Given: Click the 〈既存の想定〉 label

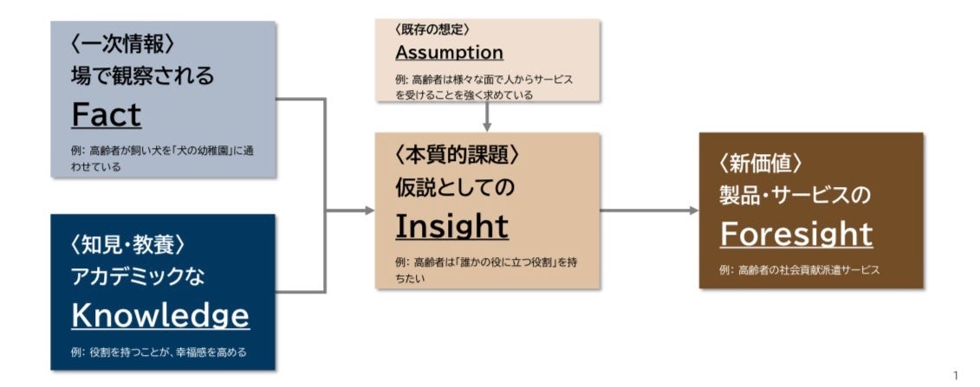Looking at the screenshot, I should 432,29.
